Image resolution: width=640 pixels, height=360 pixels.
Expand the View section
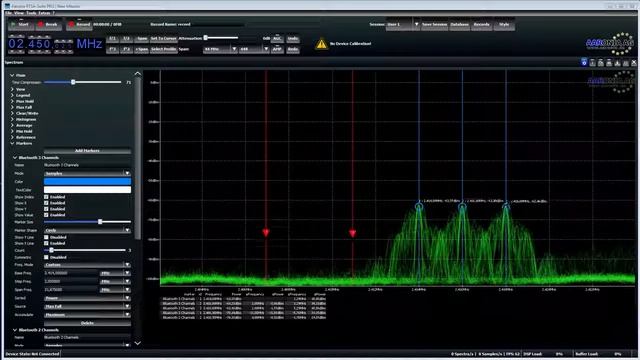pos(12,89)
